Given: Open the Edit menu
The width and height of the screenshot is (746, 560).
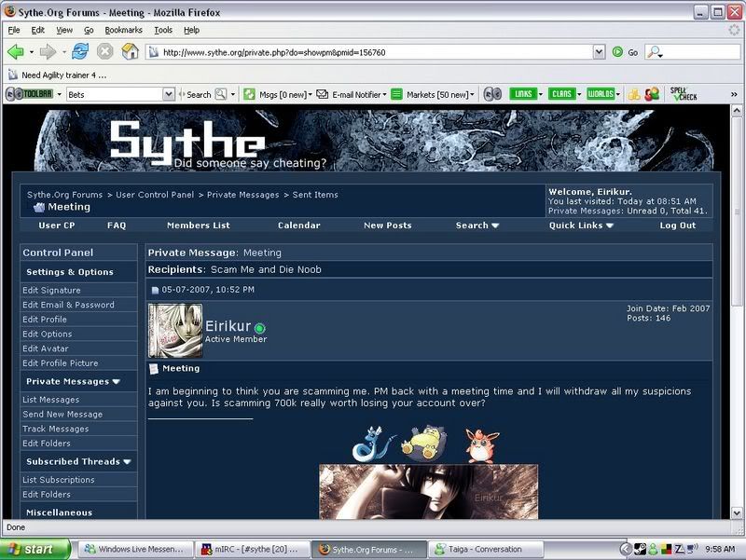Looking at the screenshot, I should pyautogui.click(x=37, y=30).
